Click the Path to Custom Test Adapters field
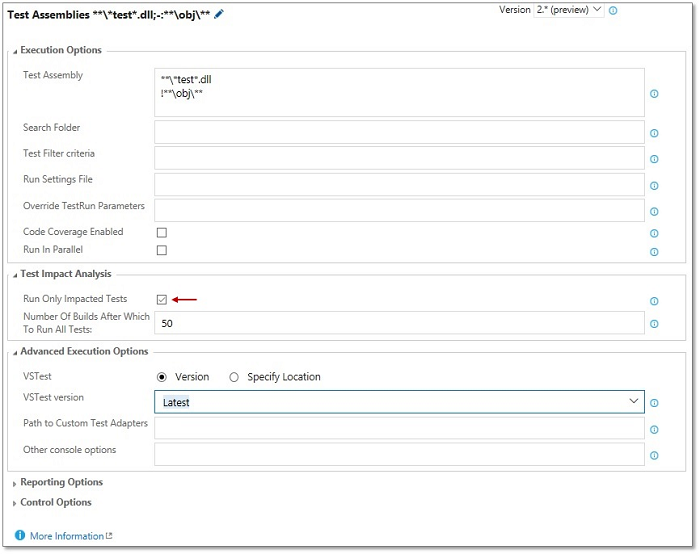Image resolution: width=700 pixels, height=554 pixels. coord(399,428)
